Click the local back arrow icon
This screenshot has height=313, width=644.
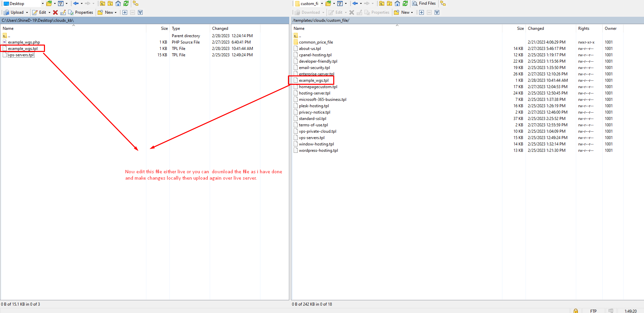point(76,3)
